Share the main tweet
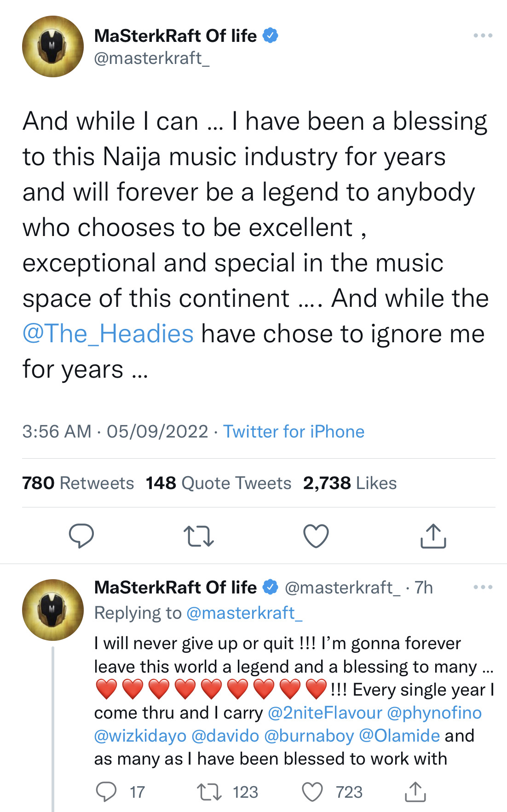Image resolution: width=507 pixels, height=812 pixels. click(433, 536)
